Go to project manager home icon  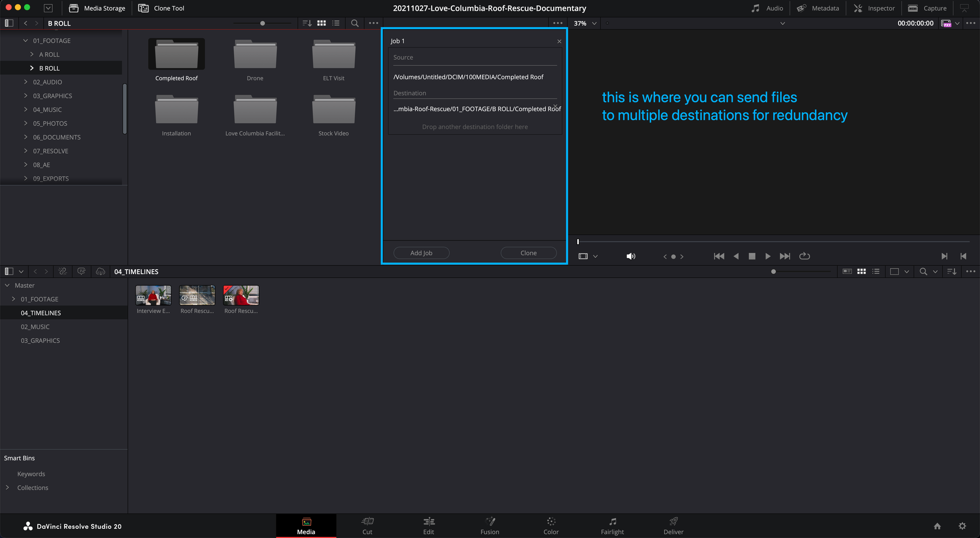(937, 526)
